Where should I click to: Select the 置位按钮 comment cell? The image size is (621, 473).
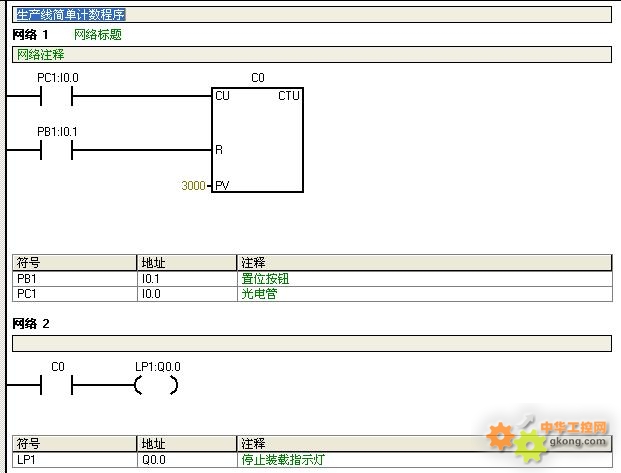pos(425,279)
